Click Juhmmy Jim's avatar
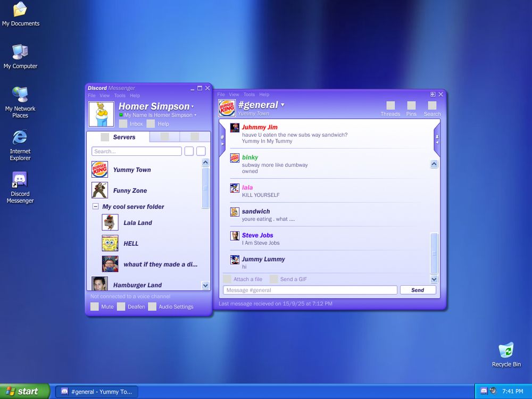This screenshot has width=532, height=399. 235,128
